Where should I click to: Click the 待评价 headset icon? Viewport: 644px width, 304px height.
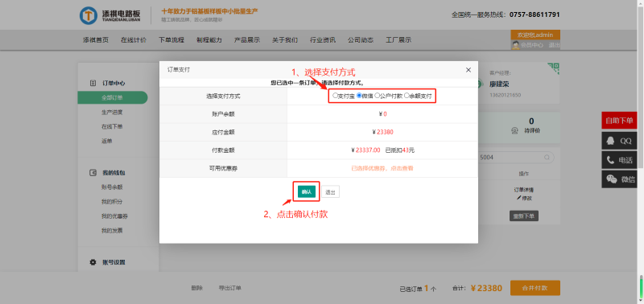[514, 130]
